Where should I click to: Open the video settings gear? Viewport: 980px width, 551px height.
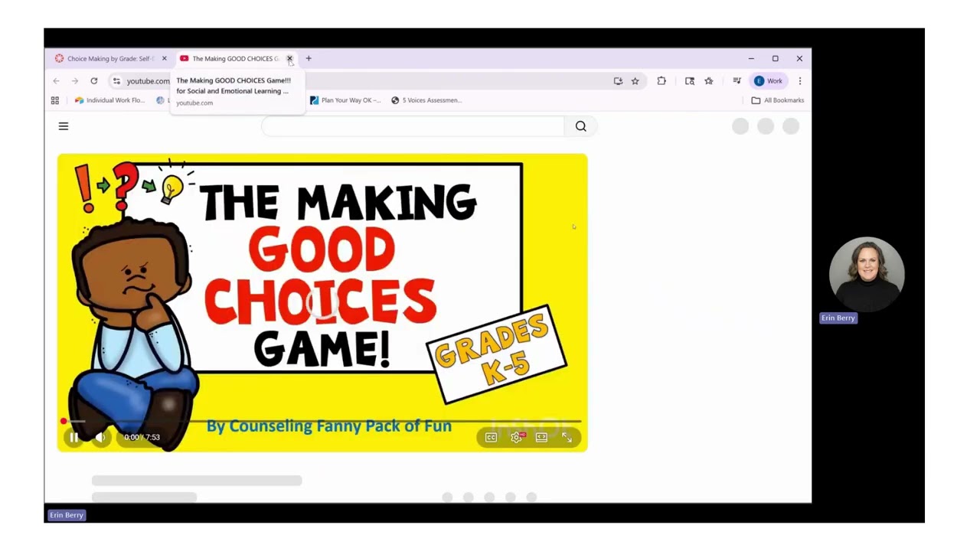point(517,437)
